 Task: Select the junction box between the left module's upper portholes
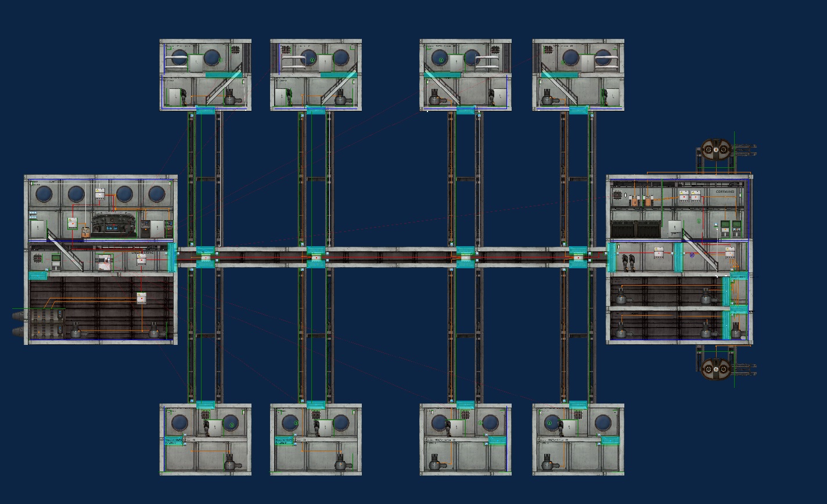100,193
